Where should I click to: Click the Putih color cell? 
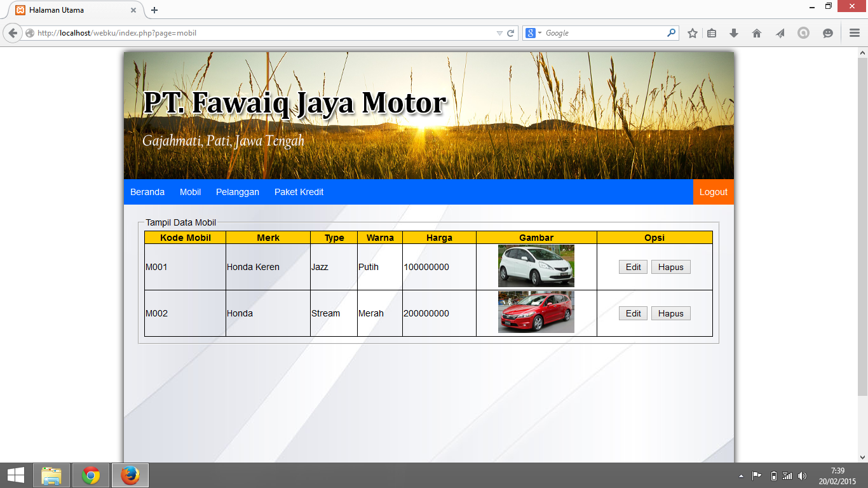click(380, 267)
